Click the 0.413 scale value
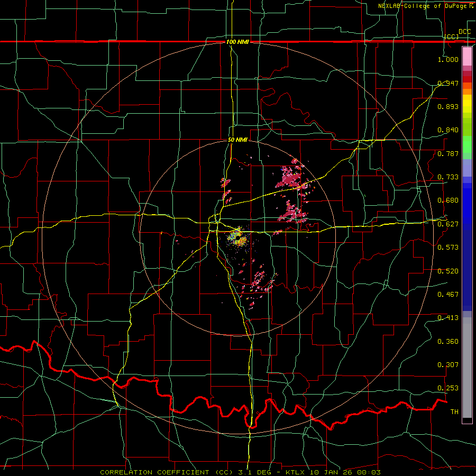 (x=448, y=318)
